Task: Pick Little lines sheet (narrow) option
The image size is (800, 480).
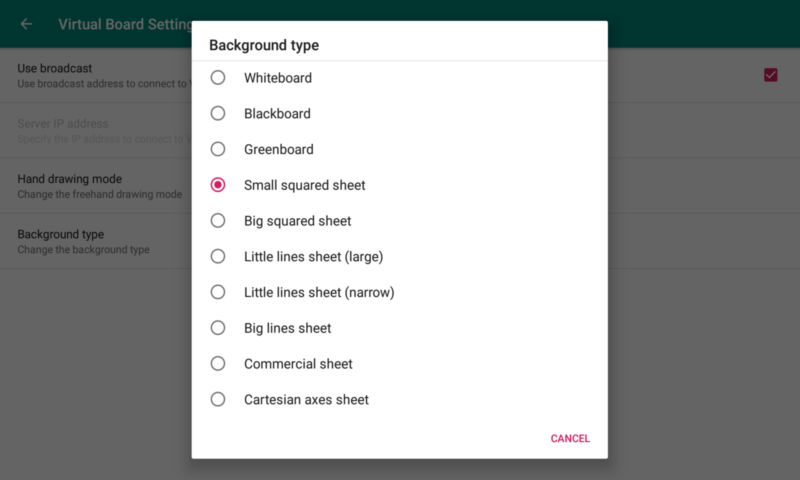Action: point(218,293)
